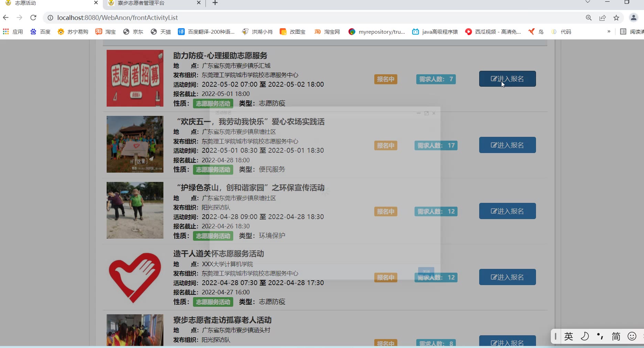Open the 百度 bookmark
The height and width of the screenshot is (348, 644).
tap(40, 32)
